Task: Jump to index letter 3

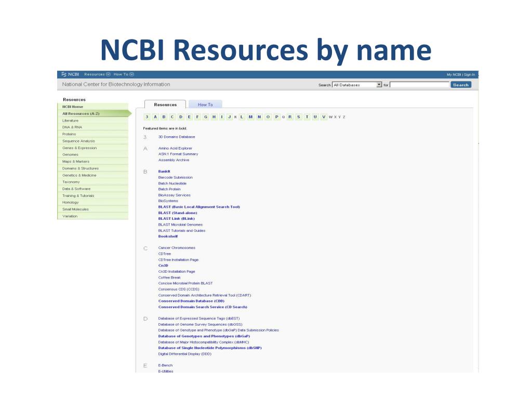Action: click(x=147, y=117)
